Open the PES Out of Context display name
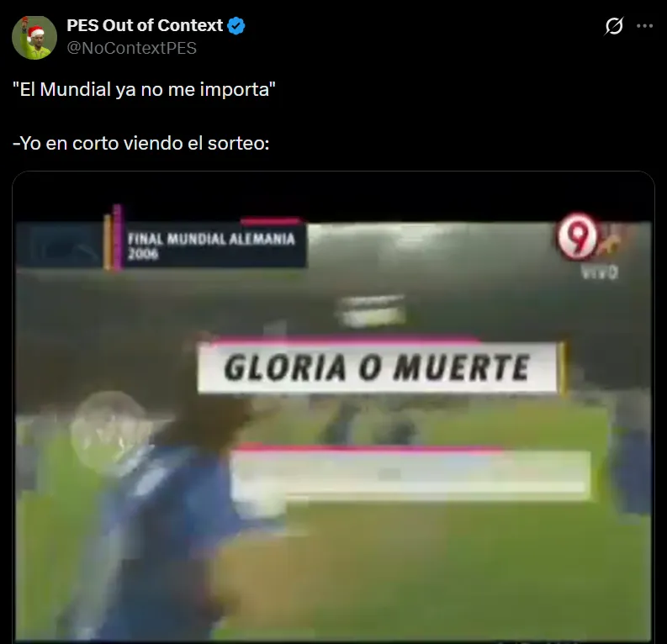The width and height of the screenshot is (667, 644). tap(145, 25)
